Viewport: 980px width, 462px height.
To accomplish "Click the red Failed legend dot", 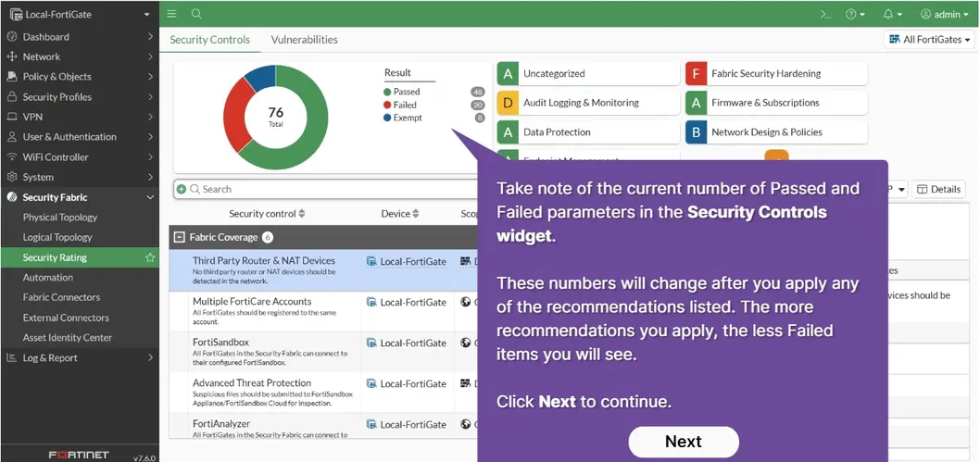I will (x=387, y=105).
